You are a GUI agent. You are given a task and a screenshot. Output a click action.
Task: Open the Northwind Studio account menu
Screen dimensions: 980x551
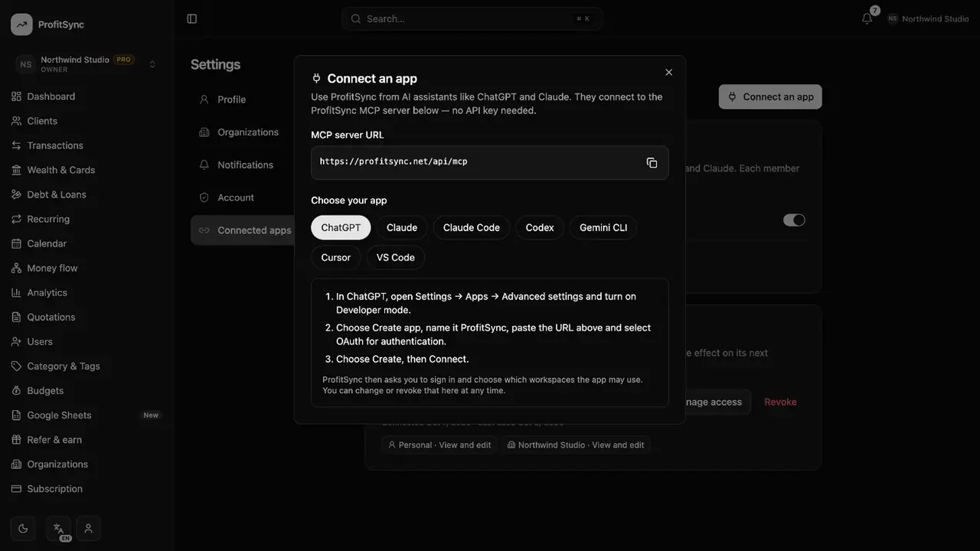[x=928, y=18]
